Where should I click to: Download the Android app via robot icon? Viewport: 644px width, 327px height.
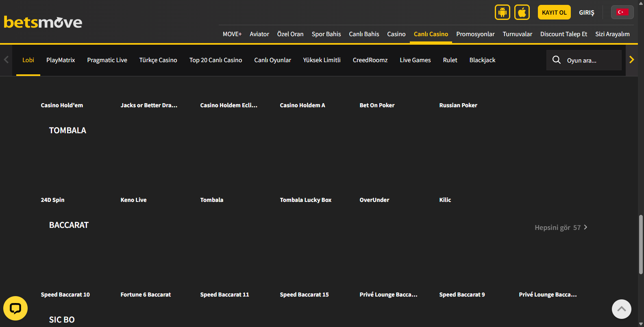502,12
